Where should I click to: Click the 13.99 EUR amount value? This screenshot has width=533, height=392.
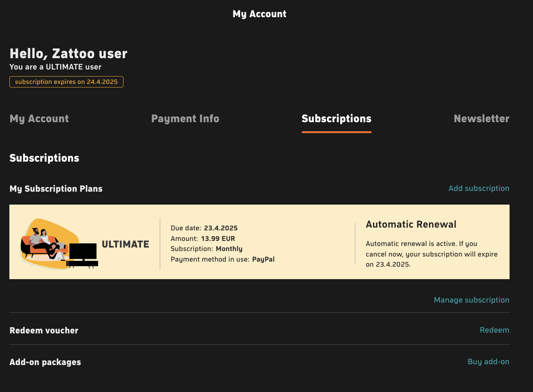coord(218,239)
